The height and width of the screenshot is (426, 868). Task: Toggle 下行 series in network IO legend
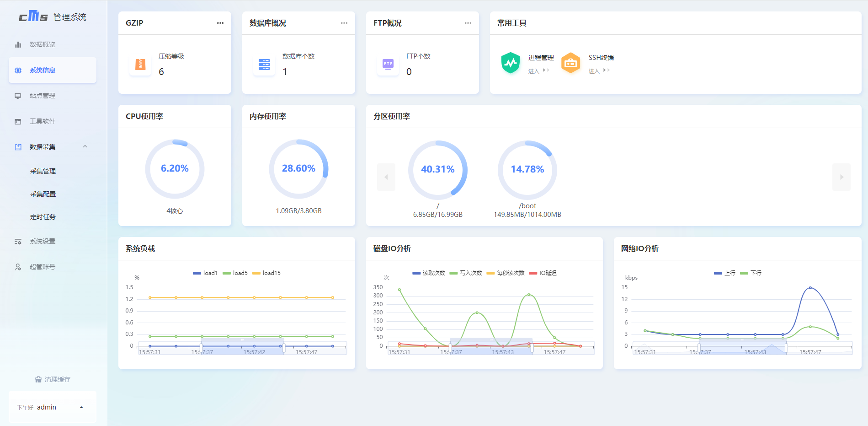tap(751, 273)
